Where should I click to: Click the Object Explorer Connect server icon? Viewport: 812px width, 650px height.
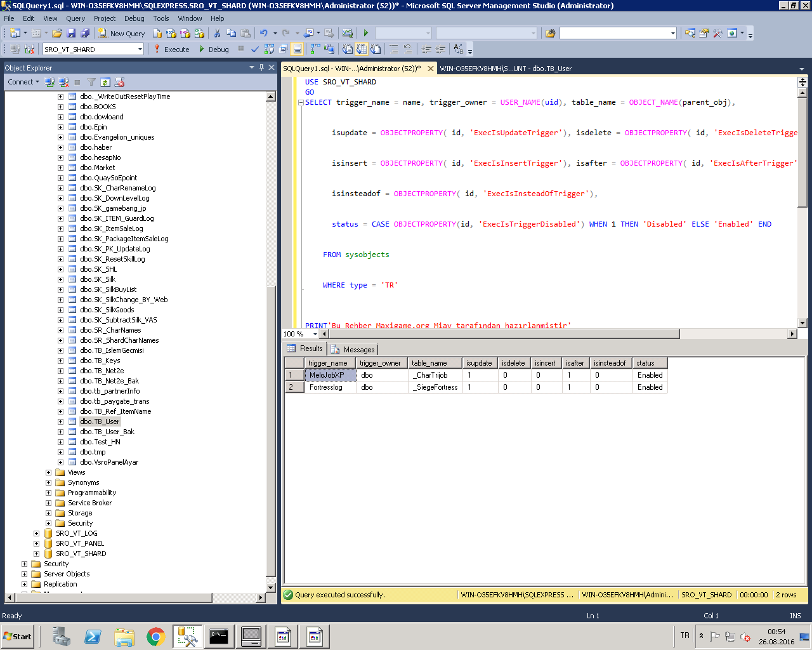point(49,82)
